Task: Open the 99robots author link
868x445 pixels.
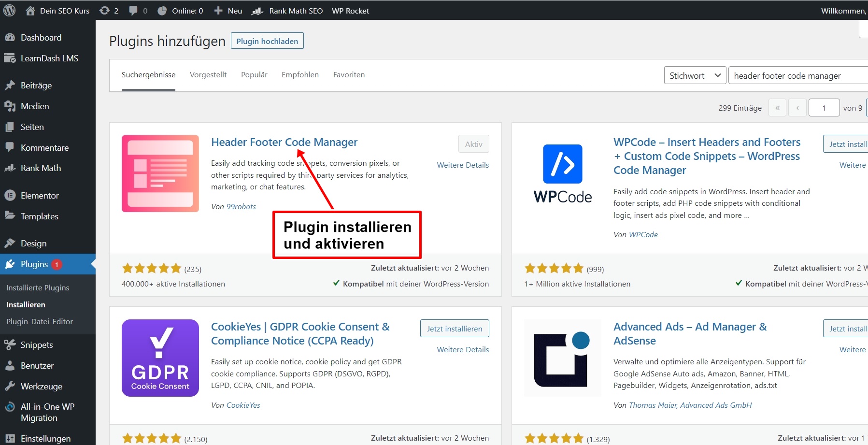Action: (x=241, y=207)
